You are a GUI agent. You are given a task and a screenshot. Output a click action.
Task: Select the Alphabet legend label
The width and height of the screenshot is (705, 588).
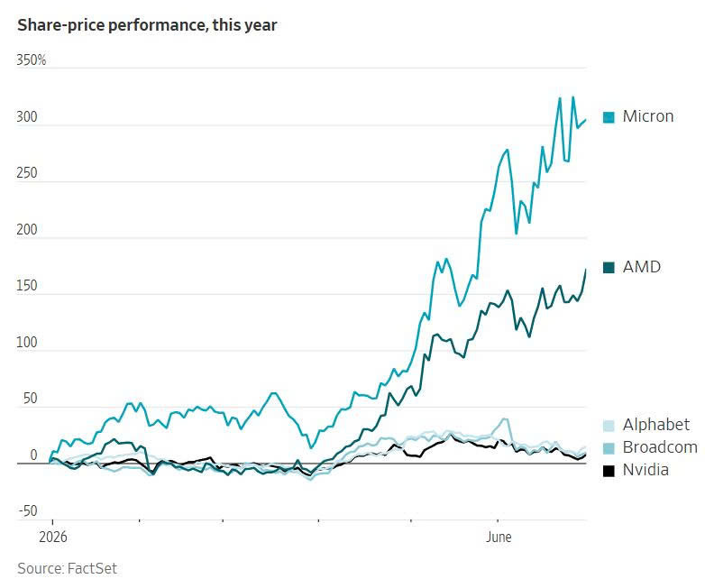pyautogui.click(x=656, y=425)
